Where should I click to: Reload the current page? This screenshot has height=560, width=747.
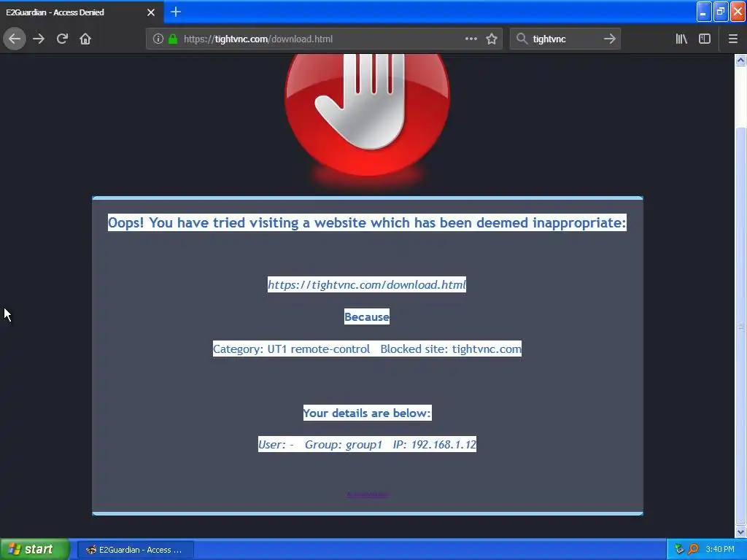[x=62, y=39]
